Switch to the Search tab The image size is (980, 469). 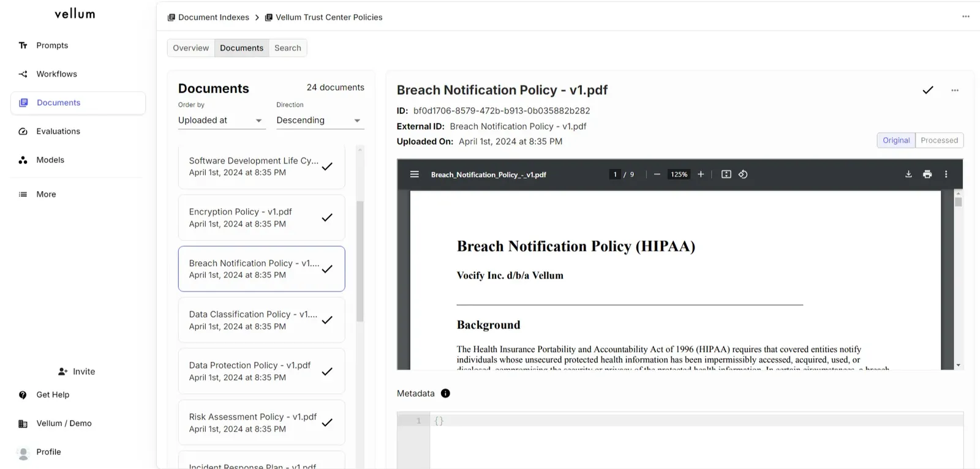click(x=288, y=48)
